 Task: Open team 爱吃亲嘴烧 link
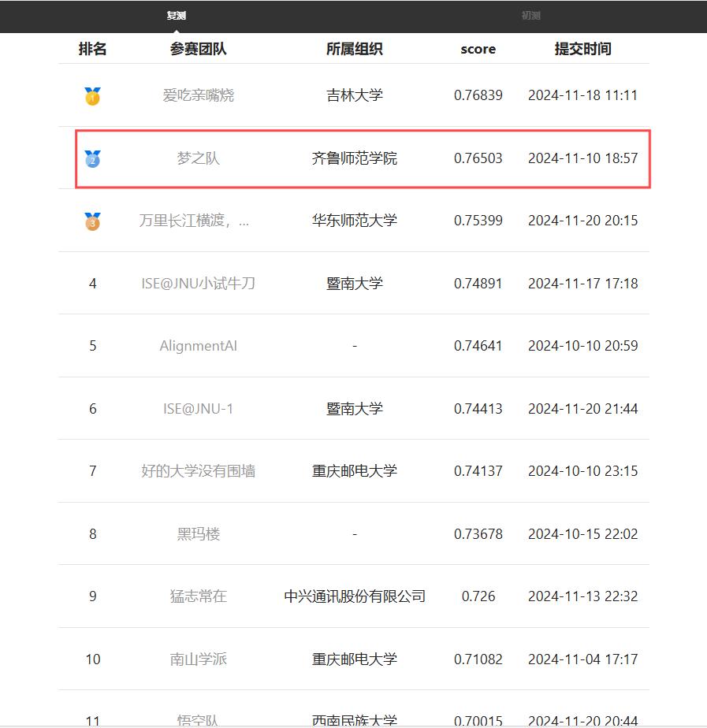coord(199,96)
